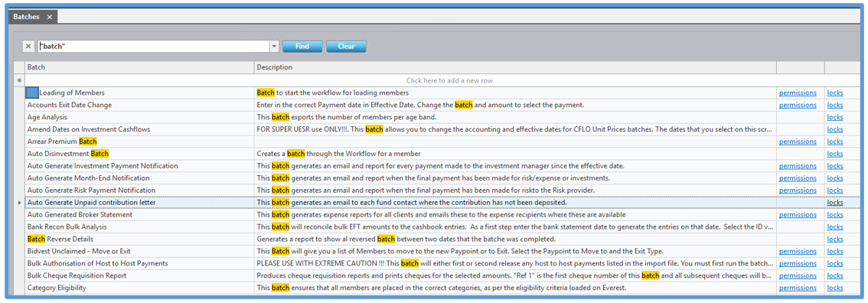Select the Age Analysis batch row
Viewport: 868px width, 303px height.
coord(139,117)
